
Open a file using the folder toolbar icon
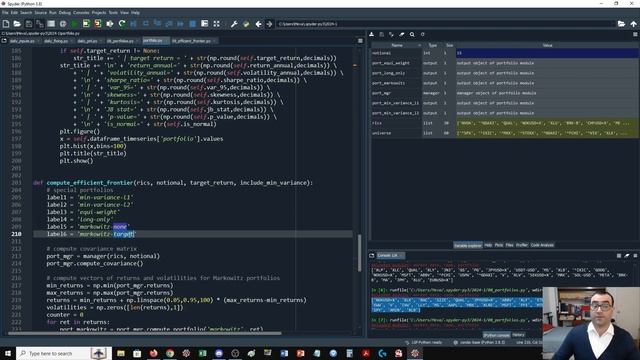point(17,24)
